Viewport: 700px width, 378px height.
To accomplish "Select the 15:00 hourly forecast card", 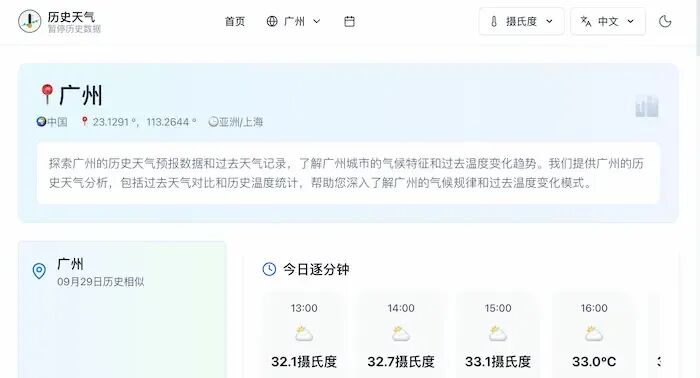I will [498, 335].
